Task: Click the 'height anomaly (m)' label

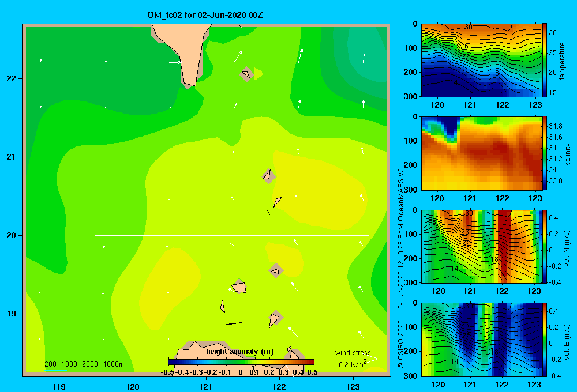Action: click(240, 352)
